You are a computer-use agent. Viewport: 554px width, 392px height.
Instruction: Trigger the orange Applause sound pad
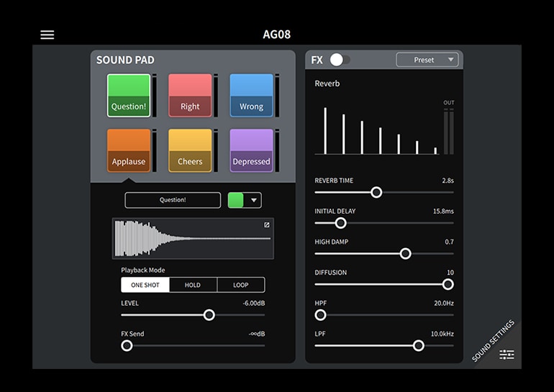(129, 150)
